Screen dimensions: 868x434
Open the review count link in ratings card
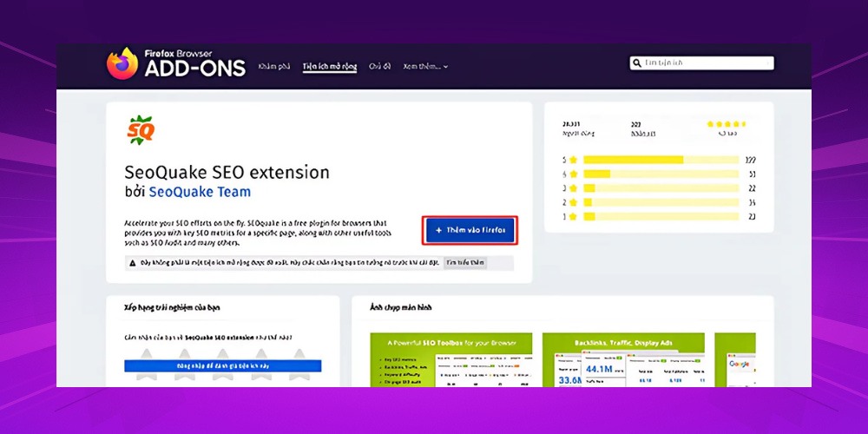[x=643, y=129]
